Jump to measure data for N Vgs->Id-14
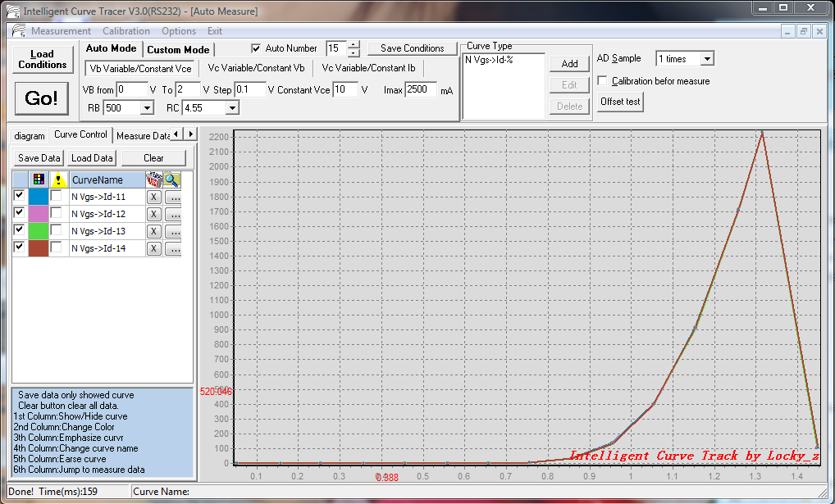835x504 pixels. [173, 248]
